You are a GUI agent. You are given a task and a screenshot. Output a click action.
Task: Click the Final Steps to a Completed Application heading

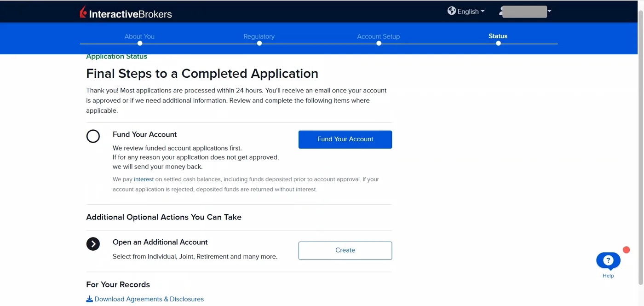(202, 74)
